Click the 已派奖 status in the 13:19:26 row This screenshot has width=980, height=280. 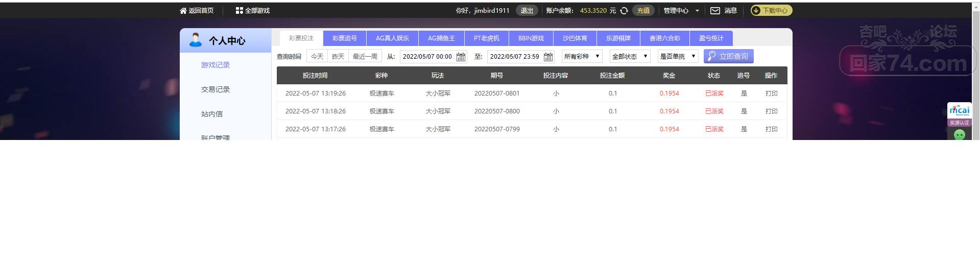(714, 94)
